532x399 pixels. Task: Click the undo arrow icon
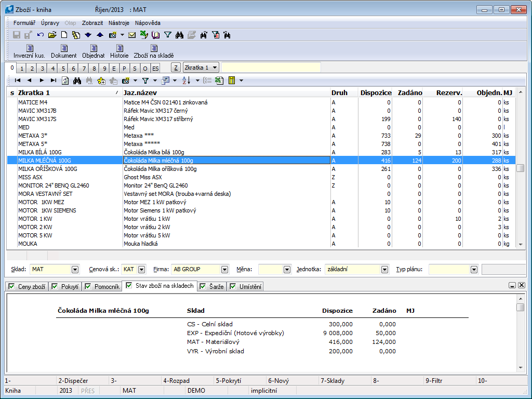tap(40, 35)
